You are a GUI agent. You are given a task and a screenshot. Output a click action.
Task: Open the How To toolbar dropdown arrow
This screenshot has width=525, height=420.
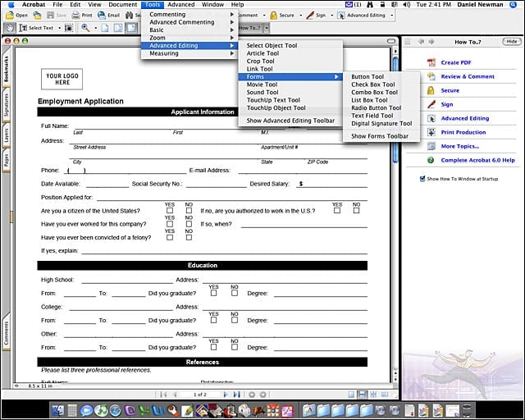tap(267, 28)
